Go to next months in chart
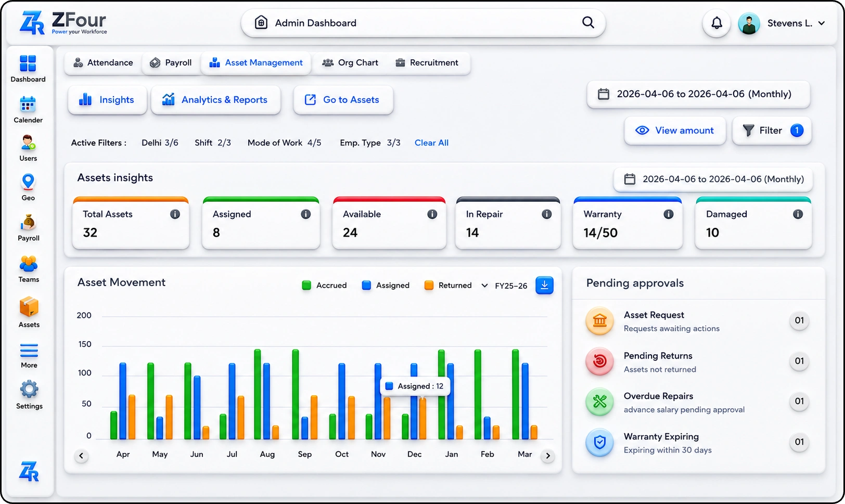 click(x=547, y=456)
